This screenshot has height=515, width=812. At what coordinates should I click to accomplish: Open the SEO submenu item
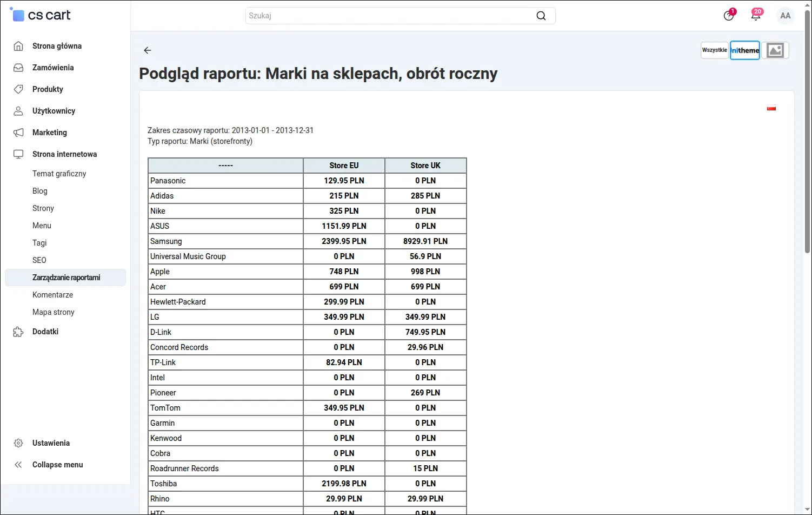coord(39,260)
